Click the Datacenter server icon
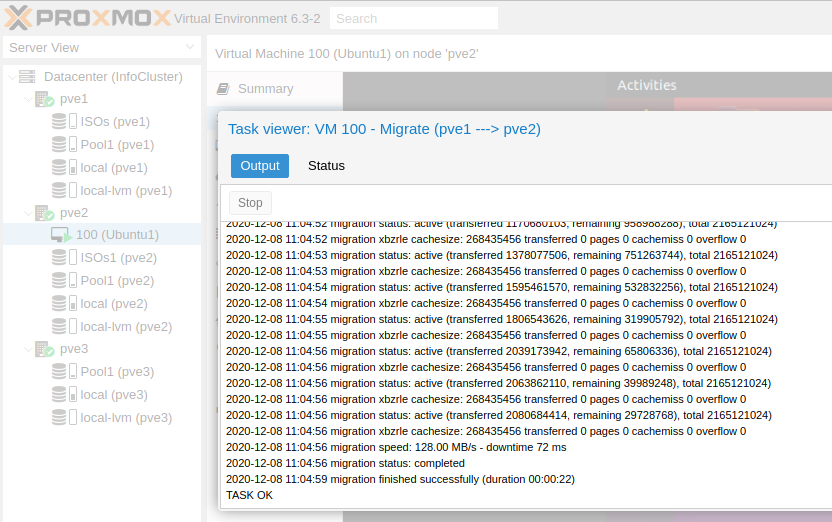Image resolution: width=832 pixels, height=522 pixels. tap(27, 76)
